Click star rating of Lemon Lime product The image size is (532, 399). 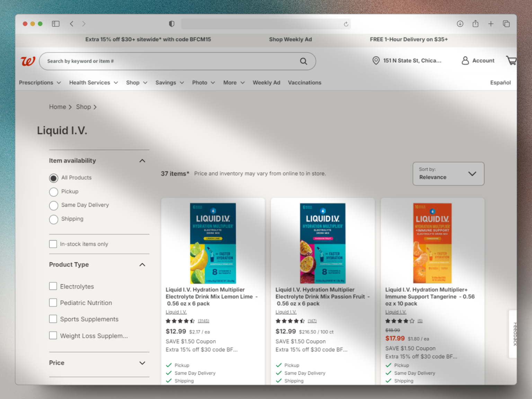click(180, 321)
